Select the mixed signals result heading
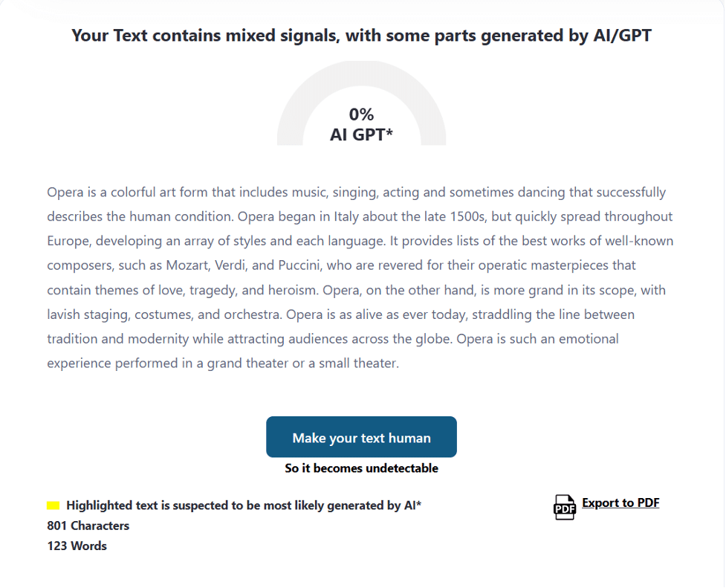This screenshot has height=588, width=726. point(362,35)
